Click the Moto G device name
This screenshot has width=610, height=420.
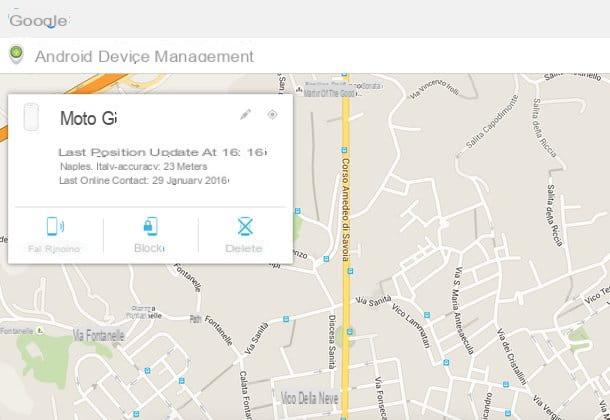tap(88, 118)
